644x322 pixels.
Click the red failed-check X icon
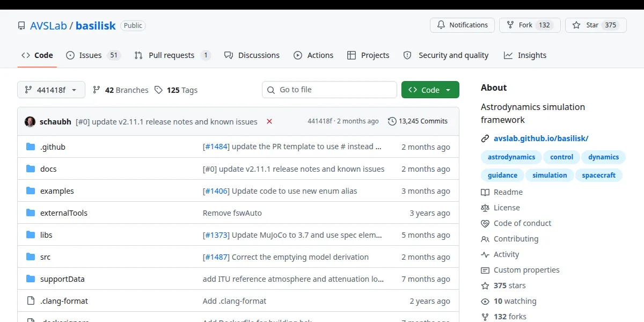[x=269, y=121]
